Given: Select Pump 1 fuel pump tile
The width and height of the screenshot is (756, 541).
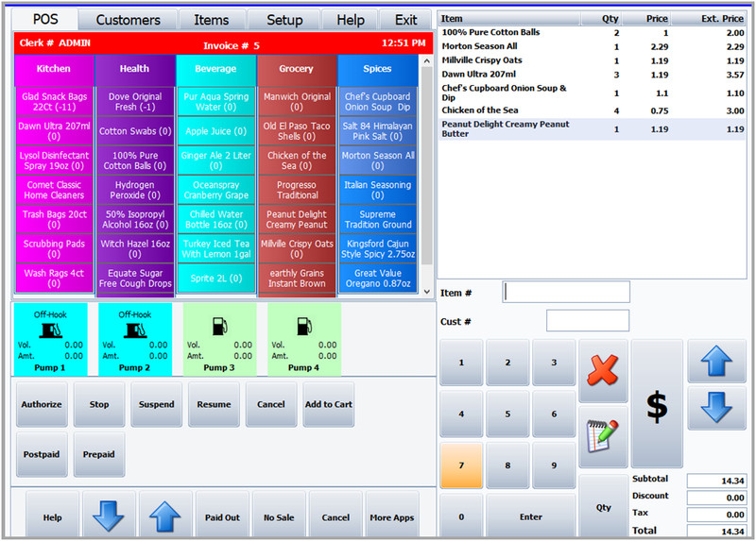Looking at the screenshot, I should 50,340.
